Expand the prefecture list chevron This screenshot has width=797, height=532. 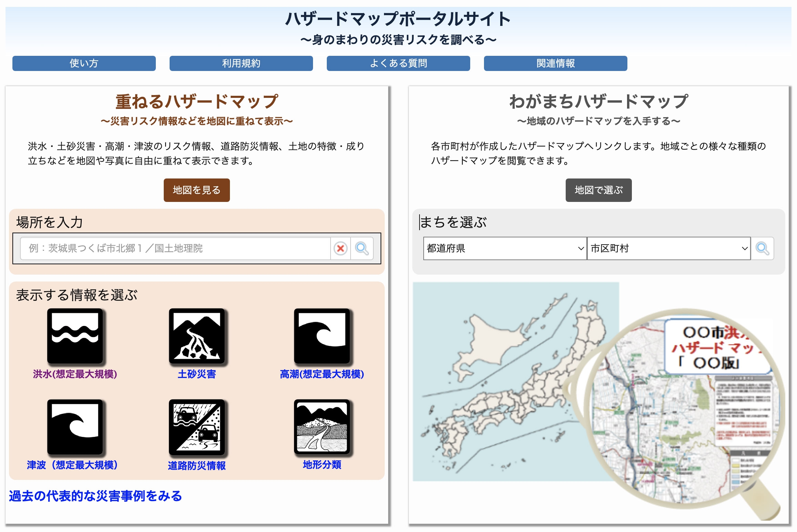coord(578,248)
